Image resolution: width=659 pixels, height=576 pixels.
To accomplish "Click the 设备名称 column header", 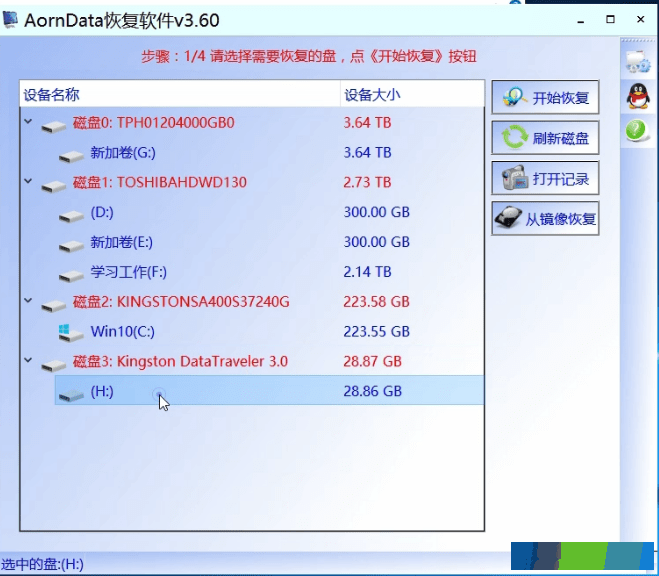I will [x=180, y=95].
